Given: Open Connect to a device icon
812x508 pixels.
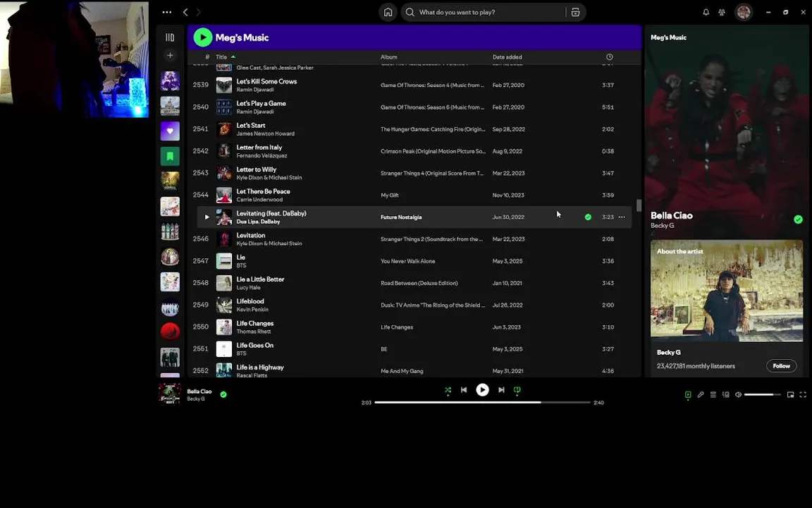Looking at the screenshot, I should [726, 394].
